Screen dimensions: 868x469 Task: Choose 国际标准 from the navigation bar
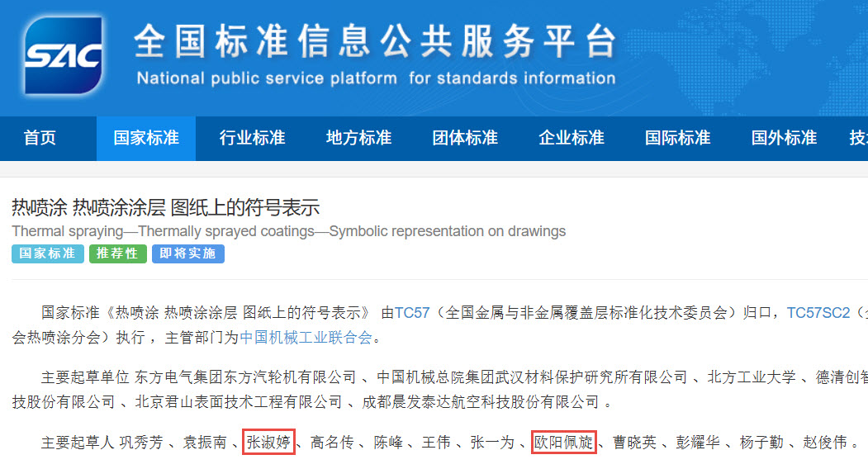(x=677, y=138)
